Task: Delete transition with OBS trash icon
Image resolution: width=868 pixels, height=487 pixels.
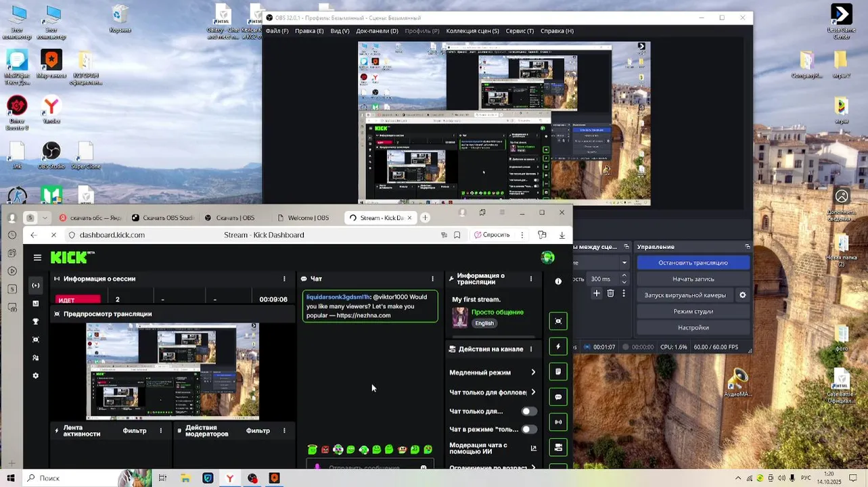Action: point(610,294)
